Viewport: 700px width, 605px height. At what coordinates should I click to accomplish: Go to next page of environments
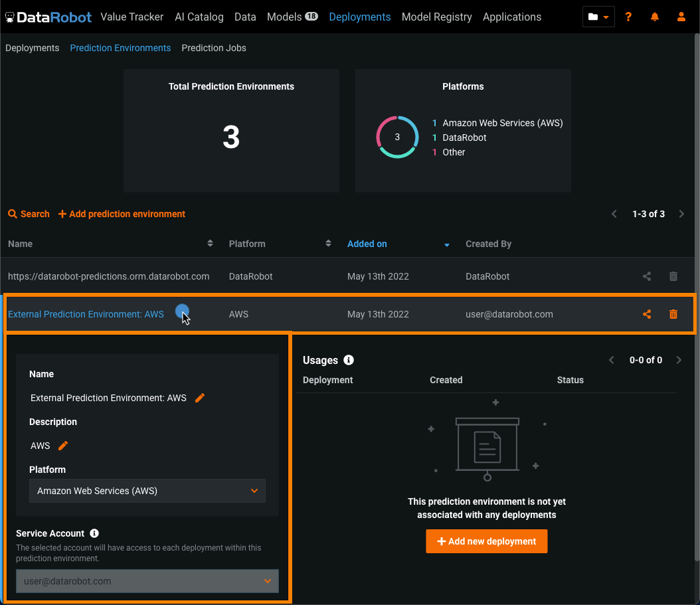pos(681,214)
